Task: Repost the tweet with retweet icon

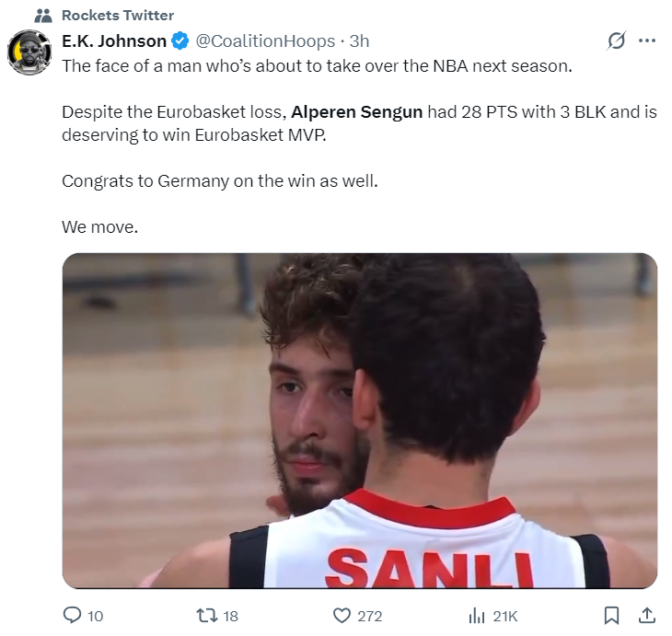Action: pyautogui.click(x=206, y=616)
